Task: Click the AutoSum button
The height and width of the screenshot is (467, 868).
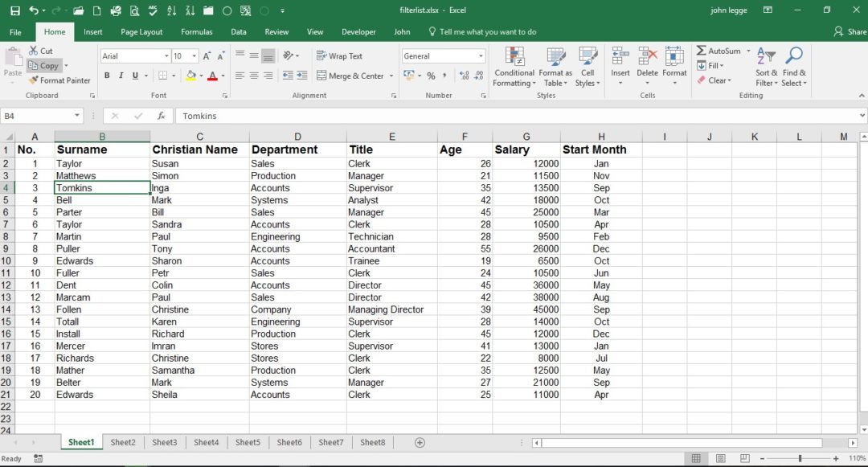Action: [719, 51]
